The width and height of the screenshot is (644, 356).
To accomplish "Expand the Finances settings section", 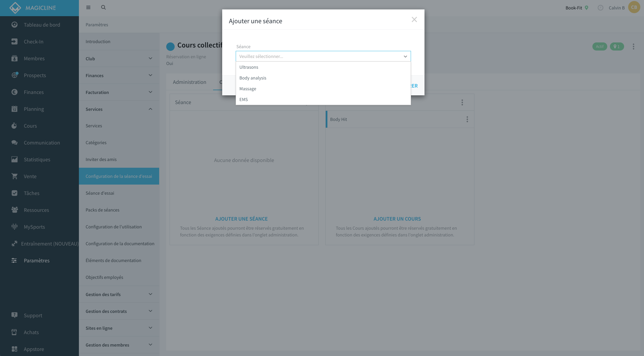I will coord(119,75).
